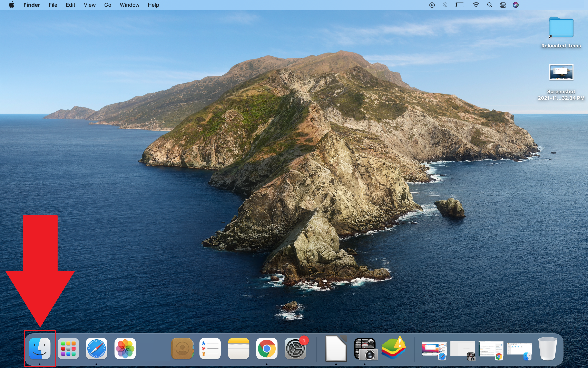
Task: Activate Siri from the menu bar
Action: point(516,5)
